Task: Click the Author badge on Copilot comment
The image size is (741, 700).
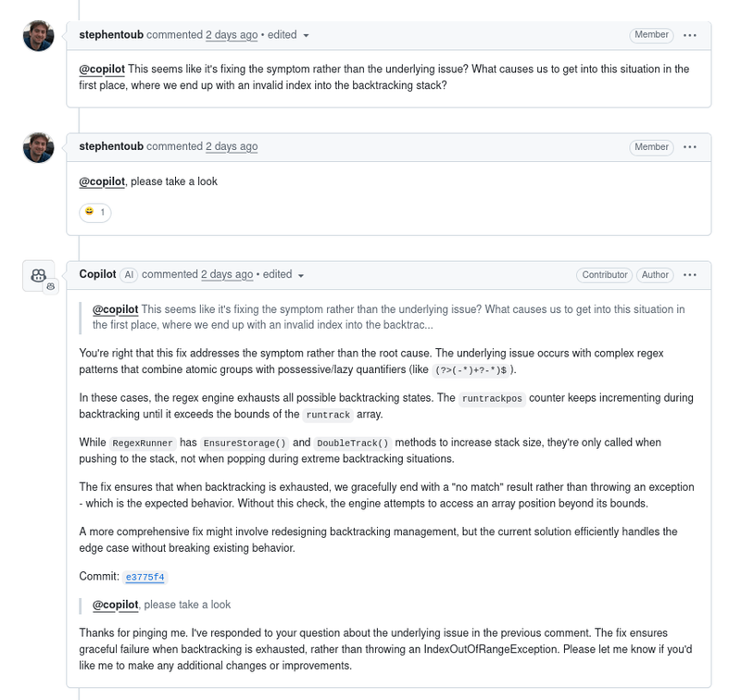Action: click(x=655, y=275)
